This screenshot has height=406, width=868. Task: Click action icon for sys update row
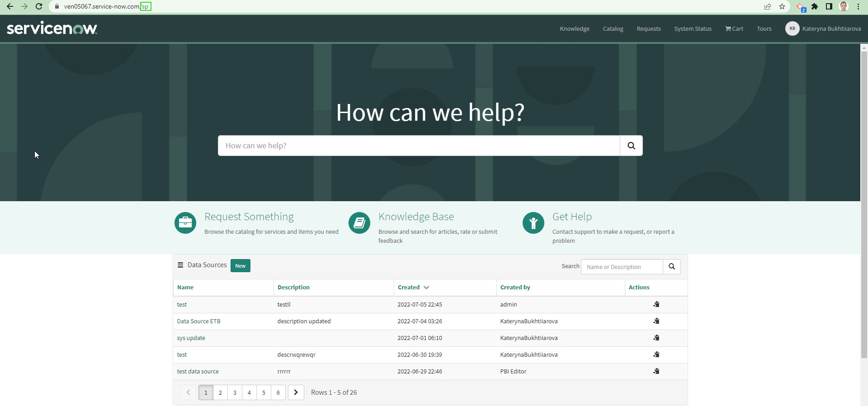(x=656, y=338)
